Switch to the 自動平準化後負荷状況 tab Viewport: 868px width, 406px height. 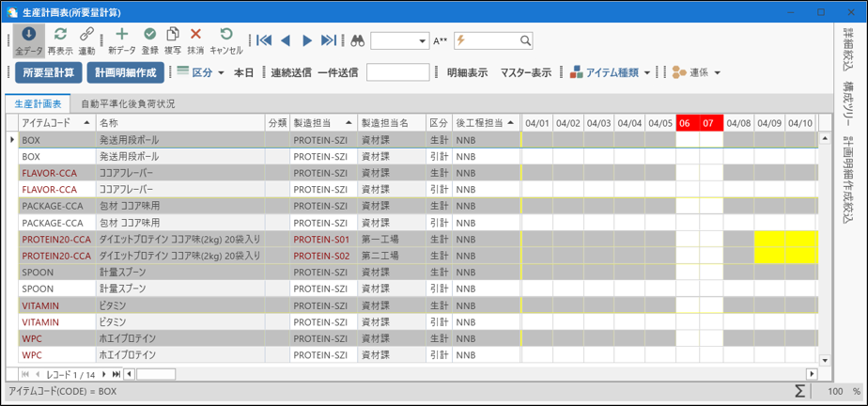[x=128, y=103]
